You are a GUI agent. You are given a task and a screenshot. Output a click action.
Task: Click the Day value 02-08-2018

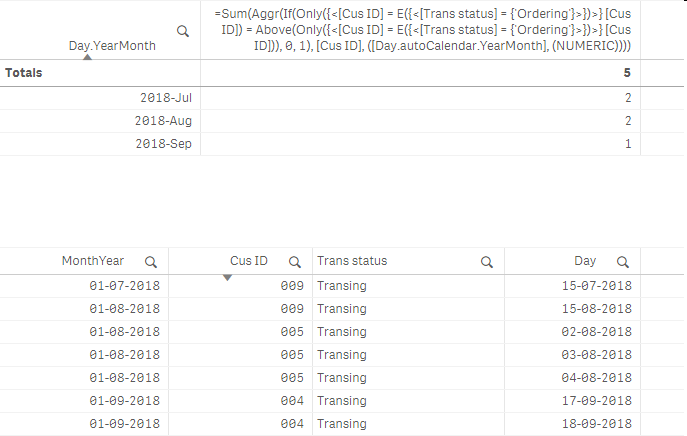click(x=596, y=332)
